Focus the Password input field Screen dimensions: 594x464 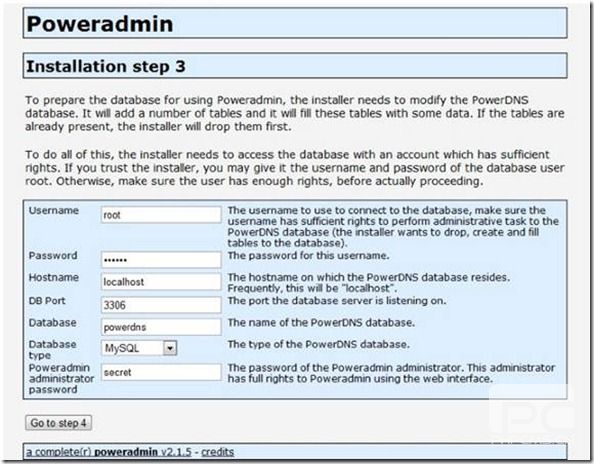pos(161,259)
